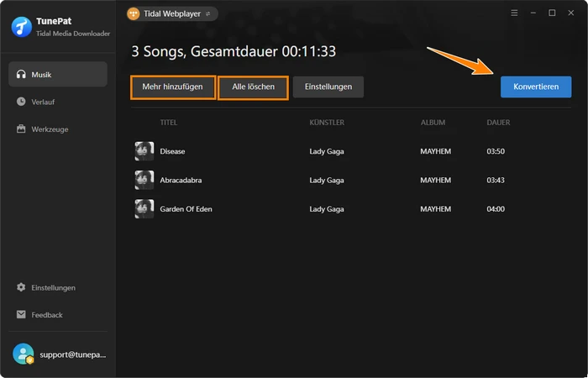Click MAYHEM in the Disease row
The height and width of the screenshot is (378, 588).
(435, 151)
